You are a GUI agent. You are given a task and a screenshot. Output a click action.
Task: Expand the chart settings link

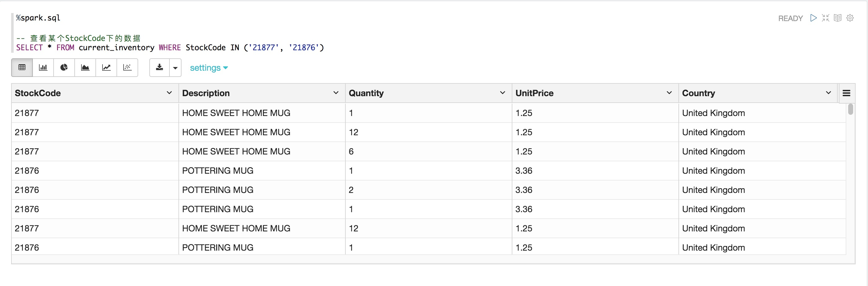[209, 68]
